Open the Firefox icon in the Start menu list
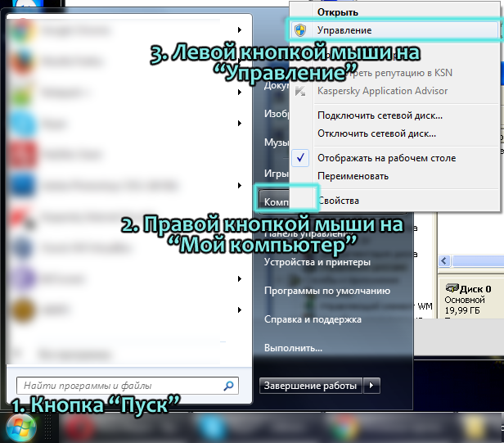The width and height of the screenshot is (504, 443). (x=22, y=61)
